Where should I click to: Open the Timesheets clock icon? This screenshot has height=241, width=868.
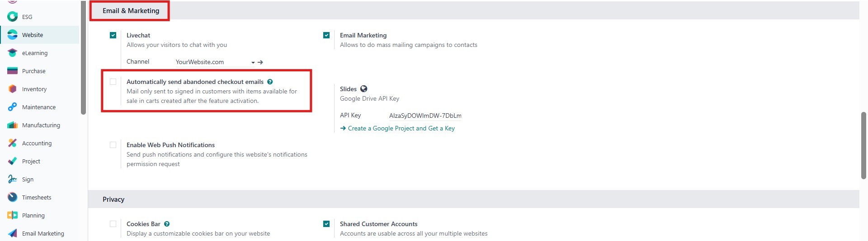coord(13,197)
